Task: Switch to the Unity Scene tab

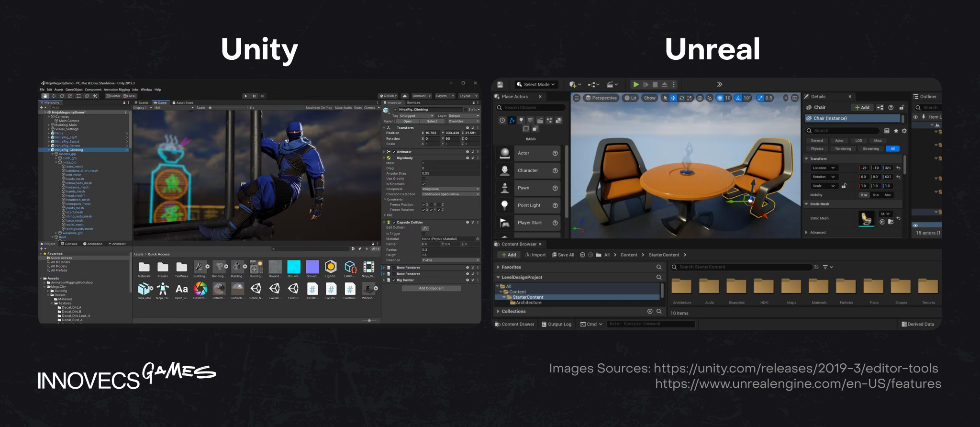Action: 142,103
